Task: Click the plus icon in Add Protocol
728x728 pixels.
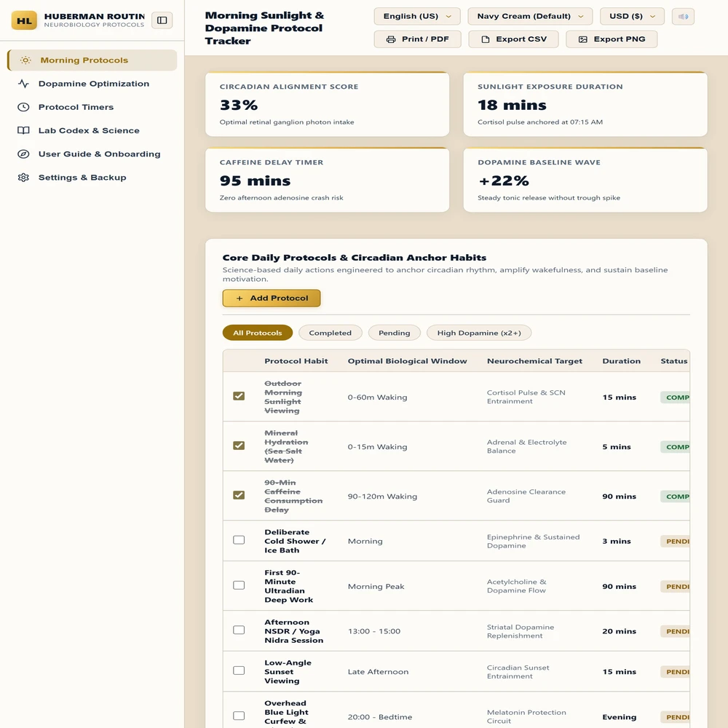Action: tap(240, 298)
